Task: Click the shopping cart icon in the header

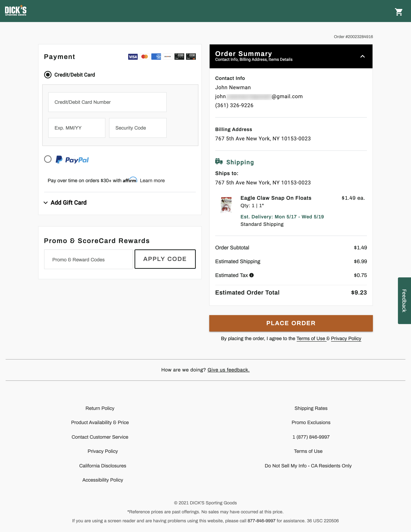Action: click(x=399, y=11)
